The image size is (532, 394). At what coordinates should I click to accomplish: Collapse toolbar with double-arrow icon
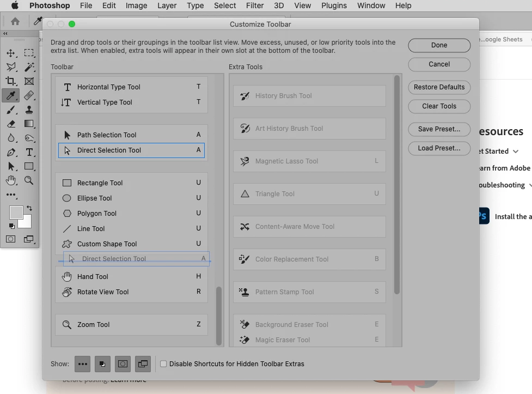(5, 34)
